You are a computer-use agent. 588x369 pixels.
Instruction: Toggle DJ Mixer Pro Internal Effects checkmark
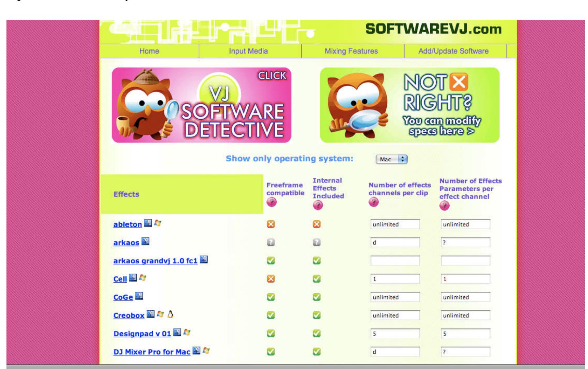coord(317,352)
